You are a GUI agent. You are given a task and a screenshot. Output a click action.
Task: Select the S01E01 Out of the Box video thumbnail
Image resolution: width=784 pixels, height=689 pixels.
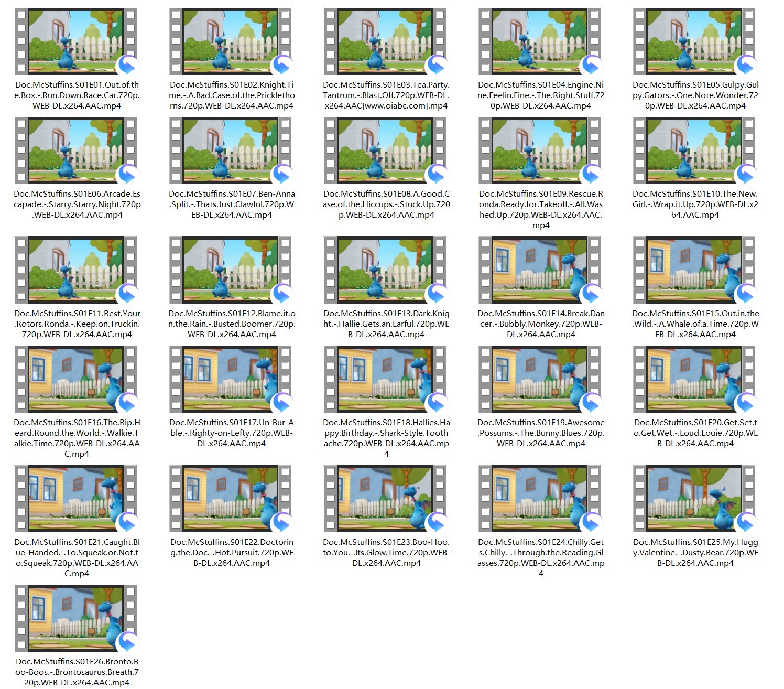pyautogui.click(x=77, y=41)
